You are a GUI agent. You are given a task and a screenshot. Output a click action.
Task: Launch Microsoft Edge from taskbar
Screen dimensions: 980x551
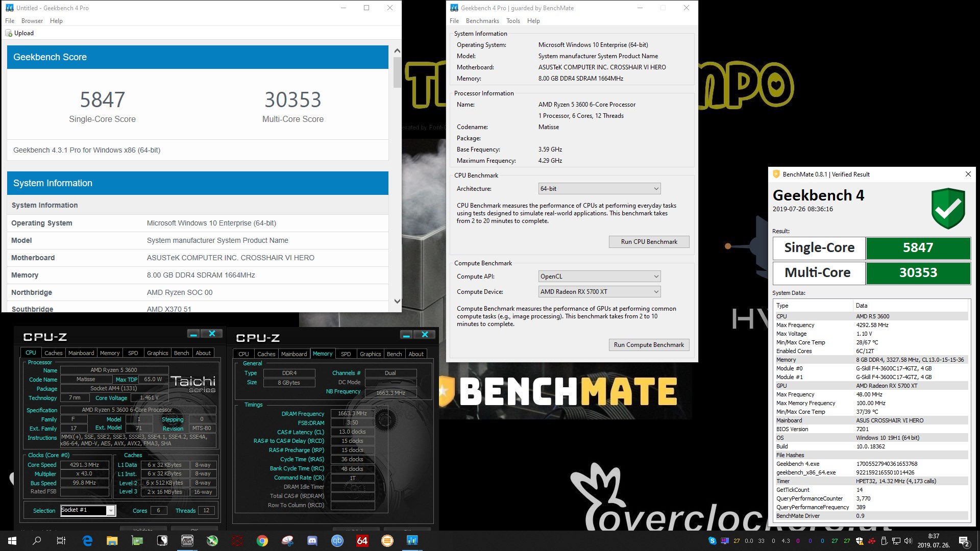(x=87, y=541)
